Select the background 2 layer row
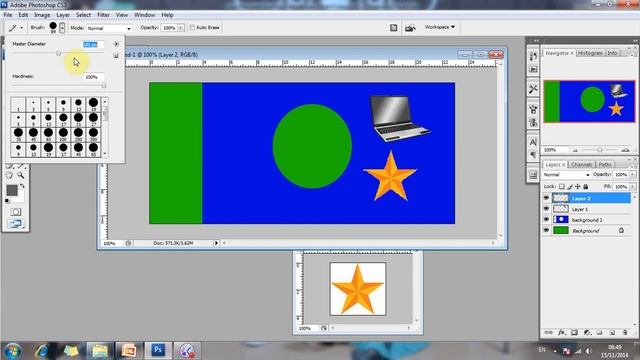This screenshot has width=640, height=360. tap(587, 220)
